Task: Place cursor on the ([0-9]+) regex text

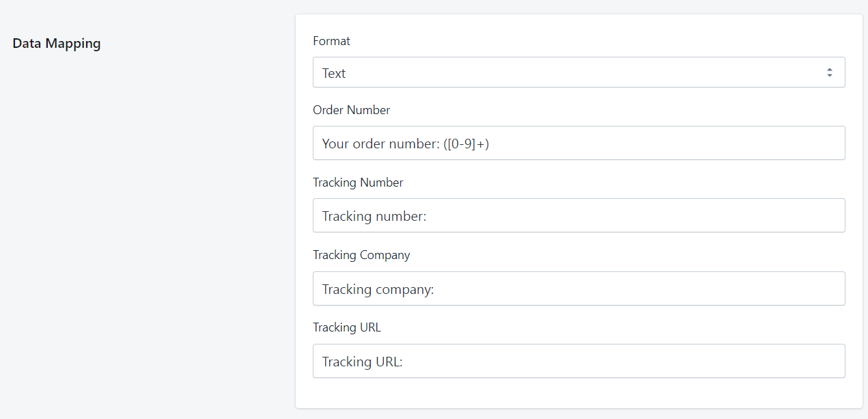Action: [466, 144]
